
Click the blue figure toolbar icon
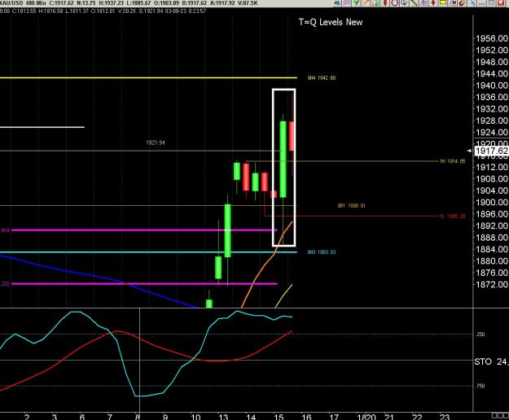click(x=472, y=2)
